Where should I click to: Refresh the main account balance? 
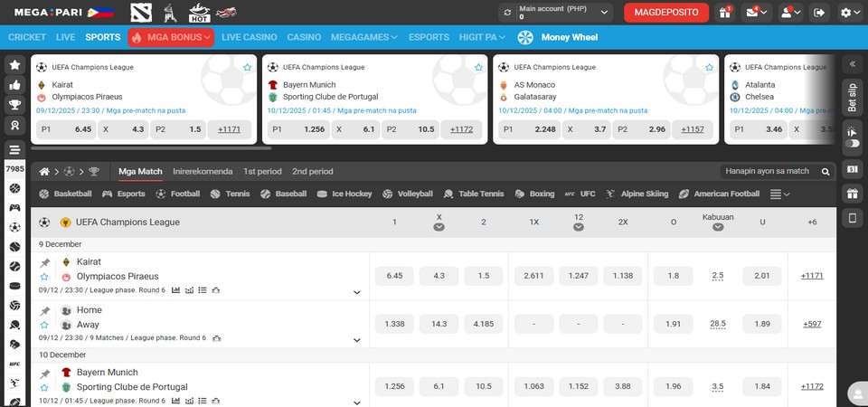(508, 12)
